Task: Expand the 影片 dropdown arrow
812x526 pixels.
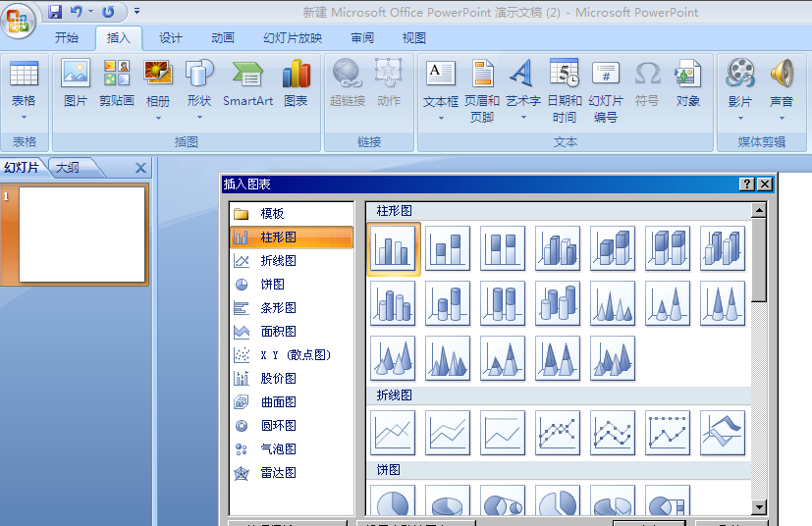Action: tap(740, 119)
